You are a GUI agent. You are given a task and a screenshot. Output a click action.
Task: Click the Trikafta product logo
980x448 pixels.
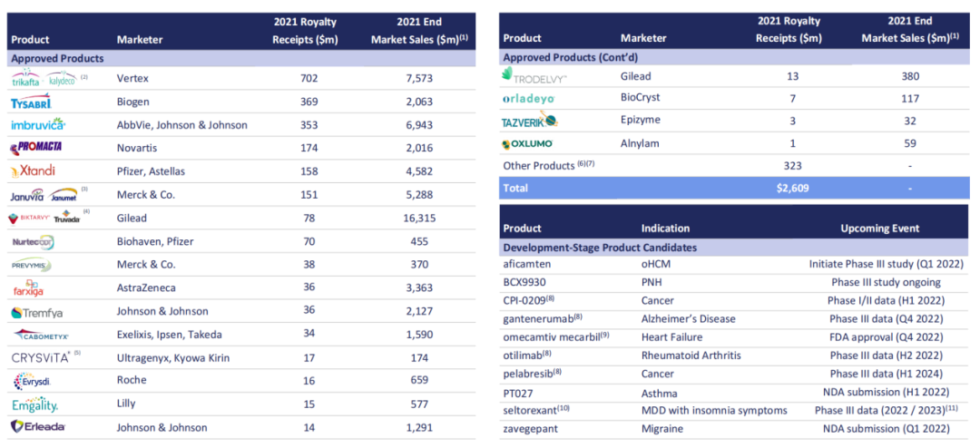click(x=26, y=80)
